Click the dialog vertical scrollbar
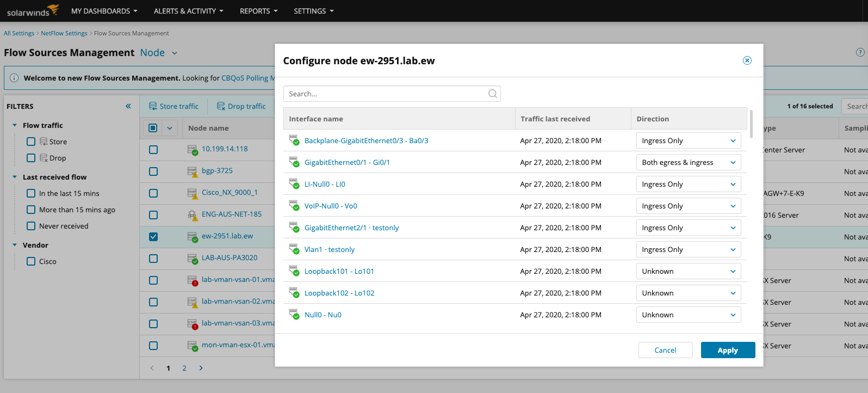The image size is (868, 393). [751, 124]
